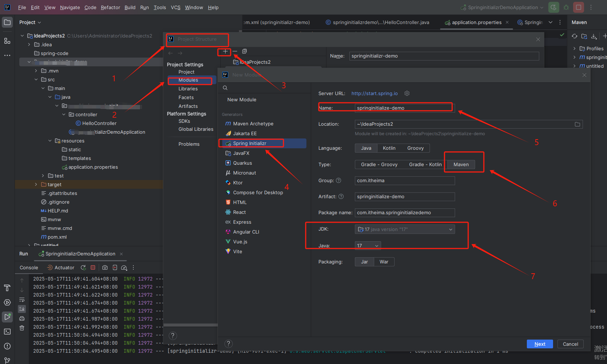Reload Maven projects refresh icon

point(575,36)
